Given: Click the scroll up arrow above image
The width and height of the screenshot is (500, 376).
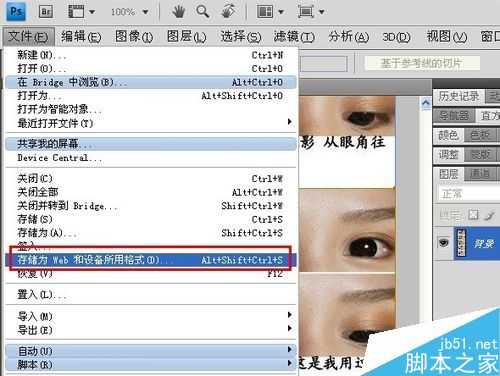Looking at the screenshot, I should (x=426, y=102).
